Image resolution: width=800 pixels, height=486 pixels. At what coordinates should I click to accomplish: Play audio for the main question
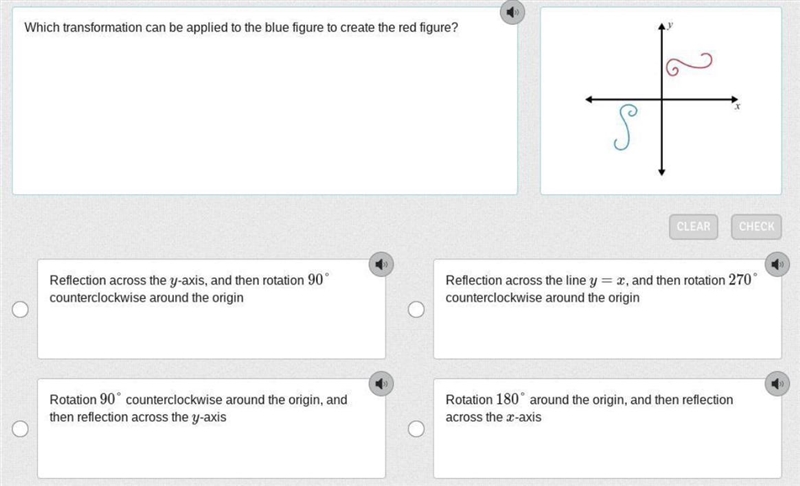point(512,12)
